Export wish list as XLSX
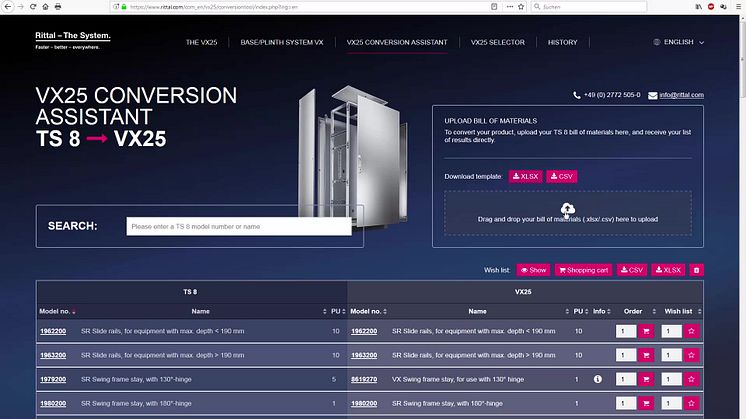The image size is (746, 419). point(668,270)
